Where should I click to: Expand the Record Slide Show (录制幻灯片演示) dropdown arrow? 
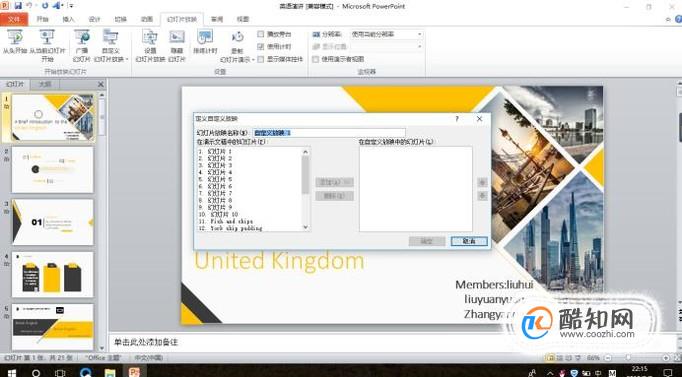[x=253, y=60]
